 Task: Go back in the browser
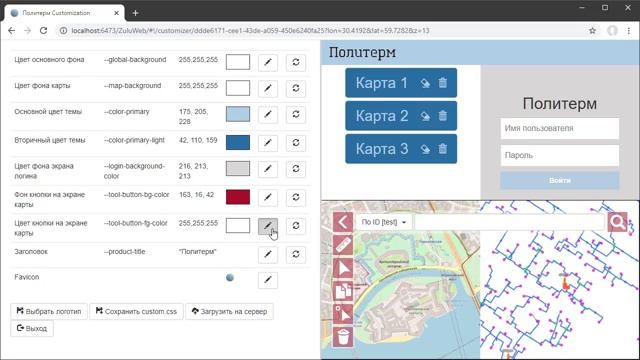11,31
